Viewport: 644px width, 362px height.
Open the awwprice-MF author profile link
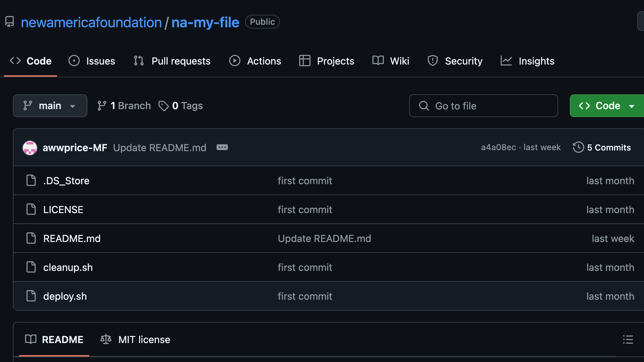75,148
